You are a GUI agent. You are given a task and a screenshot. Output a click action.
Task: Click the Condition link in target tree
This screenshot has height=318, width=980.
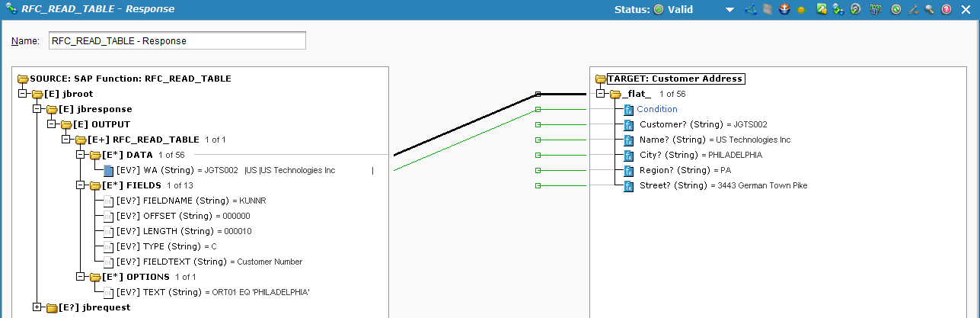click(656, 109)
